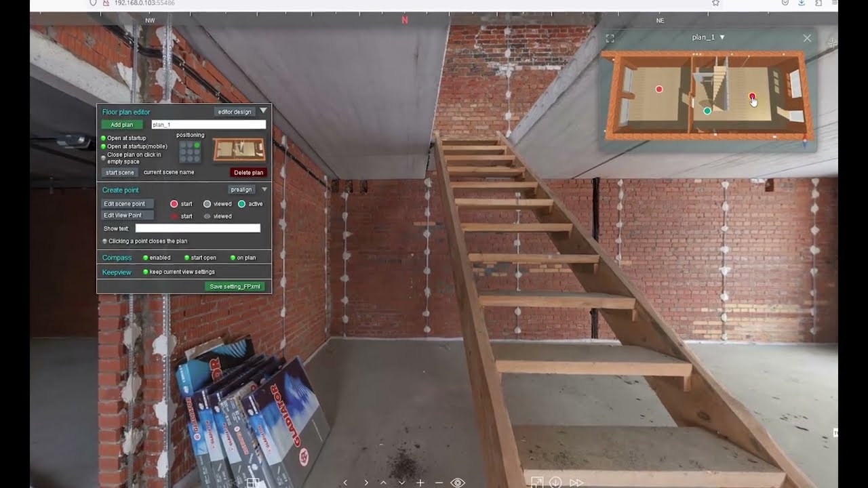Open the browser downloads icon
This screenshot has width=868, height=488.
(802, 3)
